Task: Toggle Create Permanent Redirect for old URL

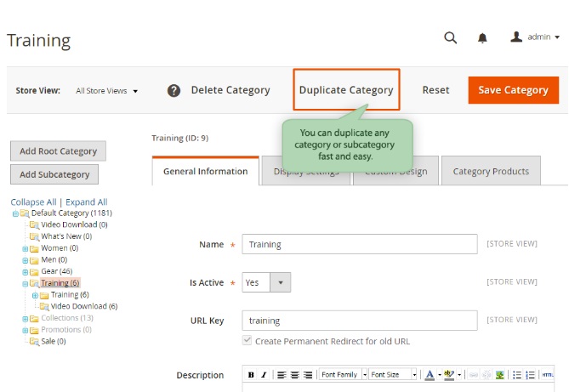Action: [x=248, y=341]
